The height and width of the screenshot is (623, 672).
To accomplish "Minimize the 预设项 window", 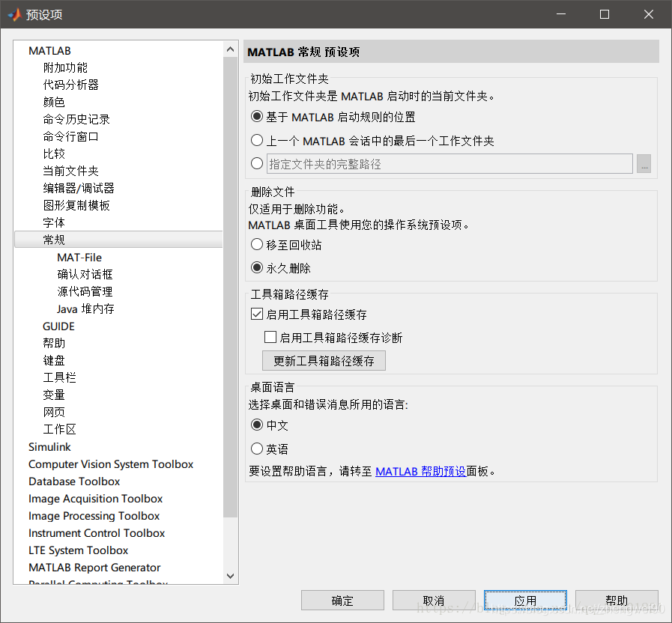I will point(561,14).
